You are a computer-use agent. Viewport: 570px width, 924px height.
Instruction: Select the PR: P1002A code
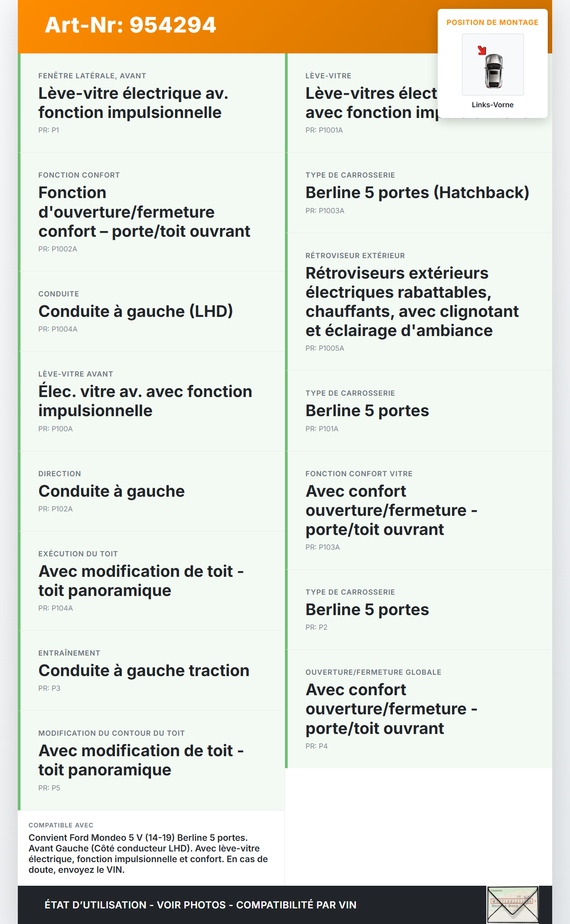pos(58,249)
